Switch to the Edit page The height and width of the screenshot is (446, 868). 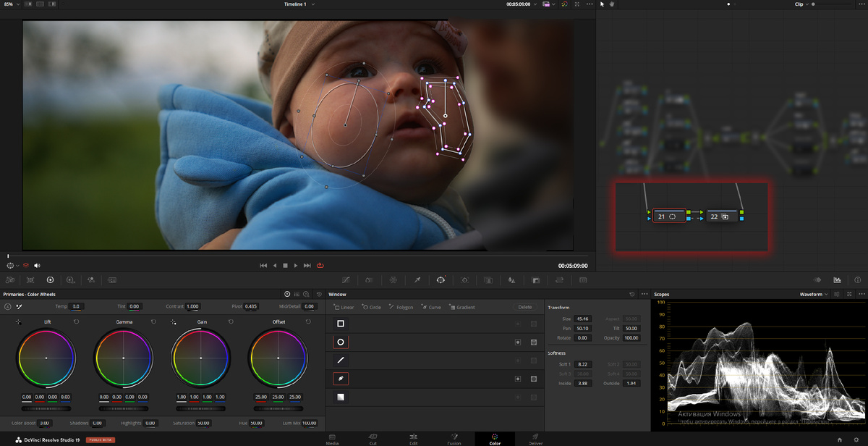pyautogui.click(x=413, y=439)
